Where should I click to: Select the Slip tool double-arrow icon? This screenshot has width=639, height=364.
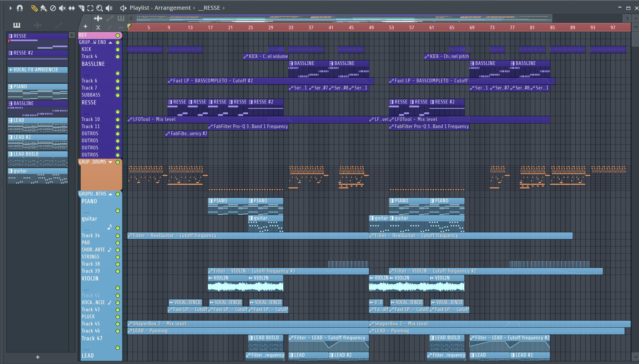point(72,8)
